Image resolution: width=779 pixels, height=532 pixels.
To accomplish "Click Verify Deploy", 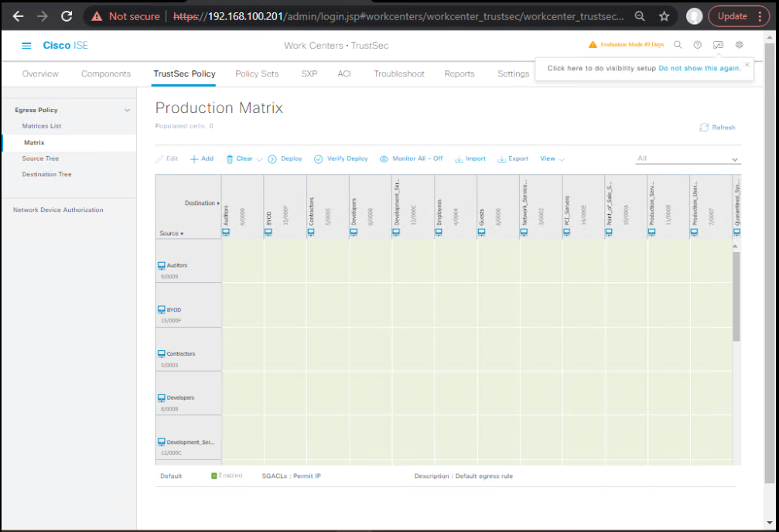I will coord(341,159).
